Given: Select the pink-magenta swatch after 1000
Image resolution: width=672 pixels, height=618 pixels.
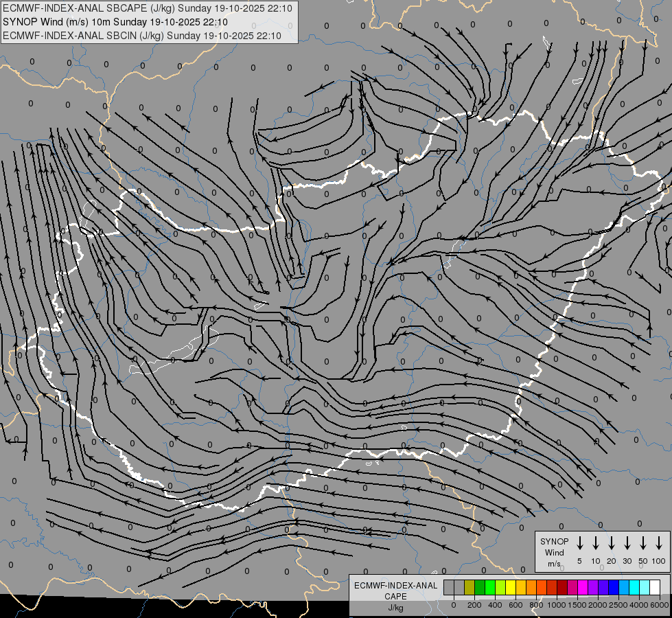Looking at the screenshot, I should [573, 587].
